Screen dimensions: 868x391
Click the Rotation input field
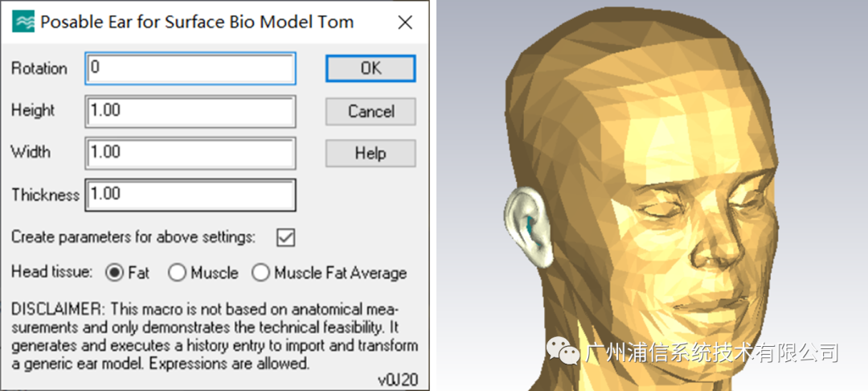point(190,68)
